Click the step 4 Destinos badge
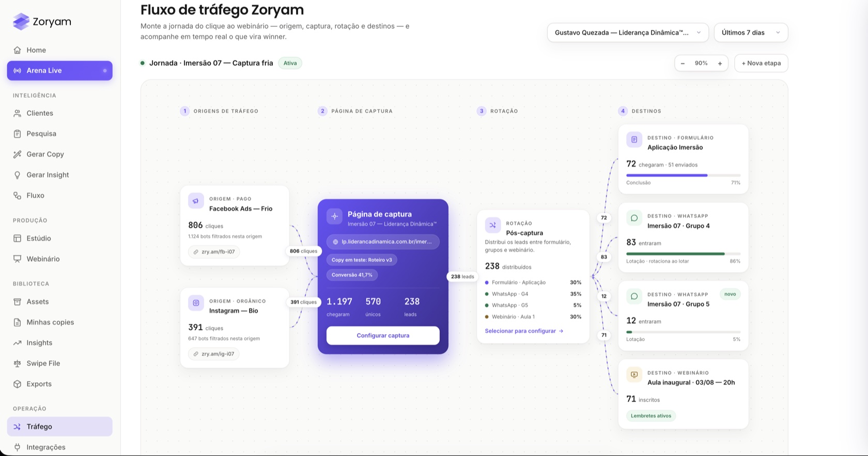Image resolution: width=868 pixels, height=456 pixels. (623, 111)
